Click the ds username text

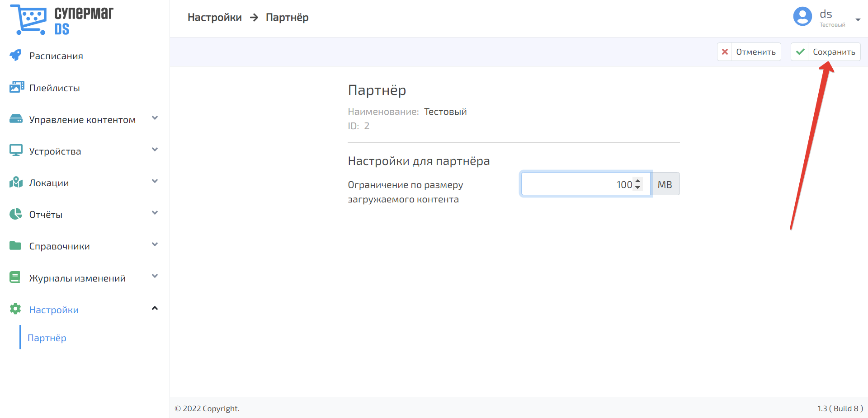(826, 14)
